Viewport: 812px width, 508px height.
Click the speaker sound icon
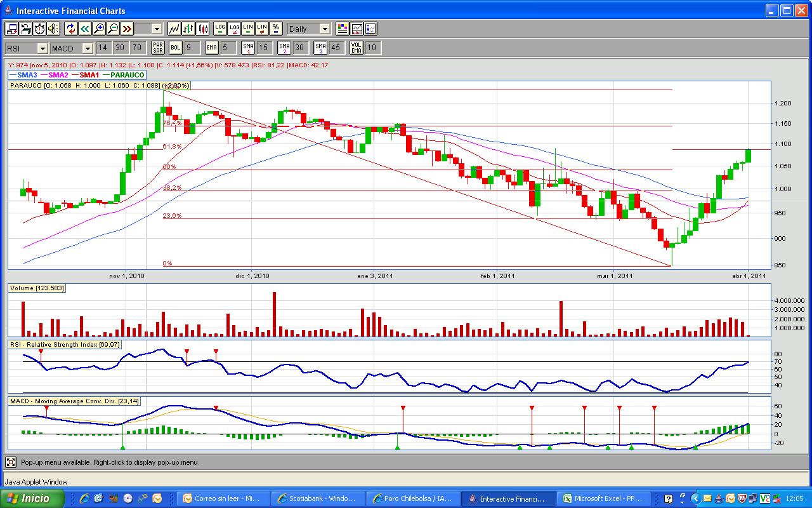click(53, 29)
